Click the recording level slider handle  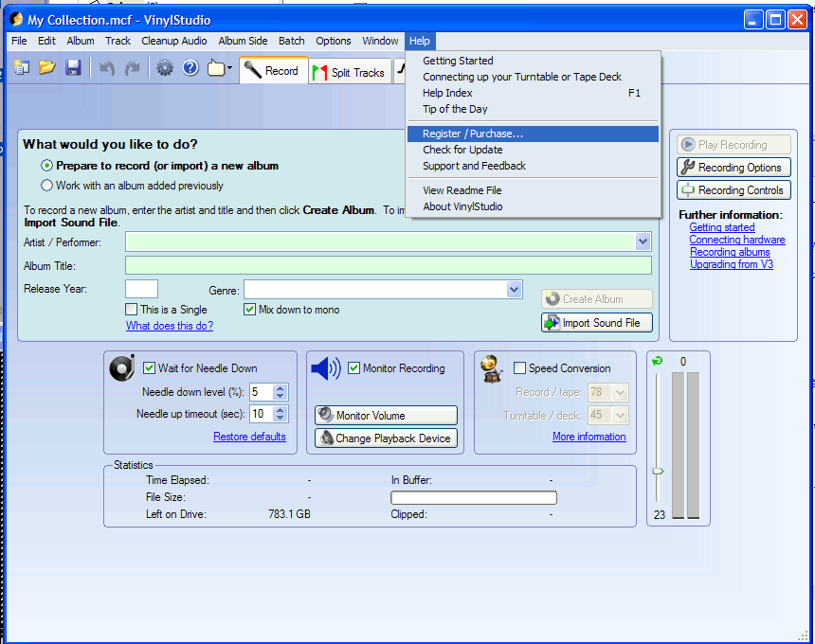(658, 471)
